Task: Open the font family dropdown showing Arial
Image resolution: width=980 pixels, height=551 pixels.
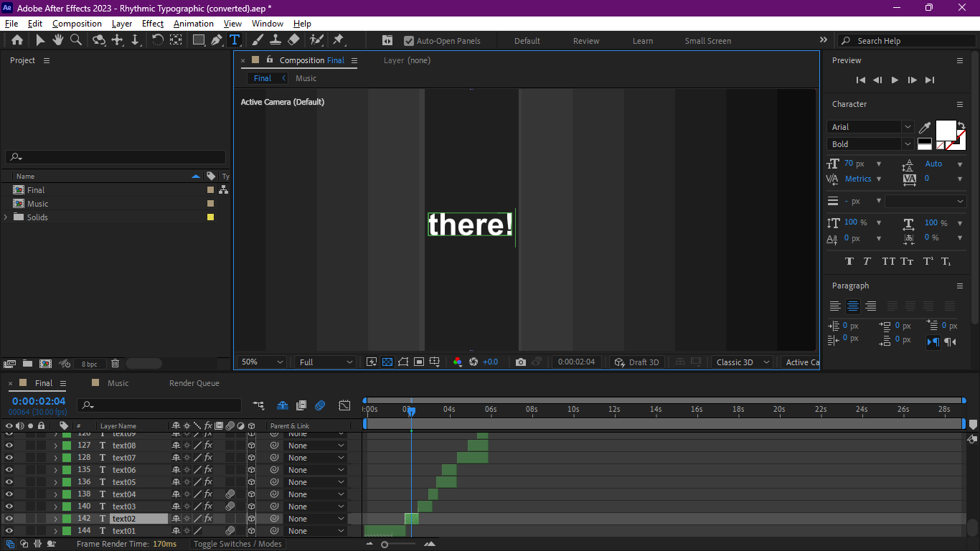Action: click(x=870, y=127)
